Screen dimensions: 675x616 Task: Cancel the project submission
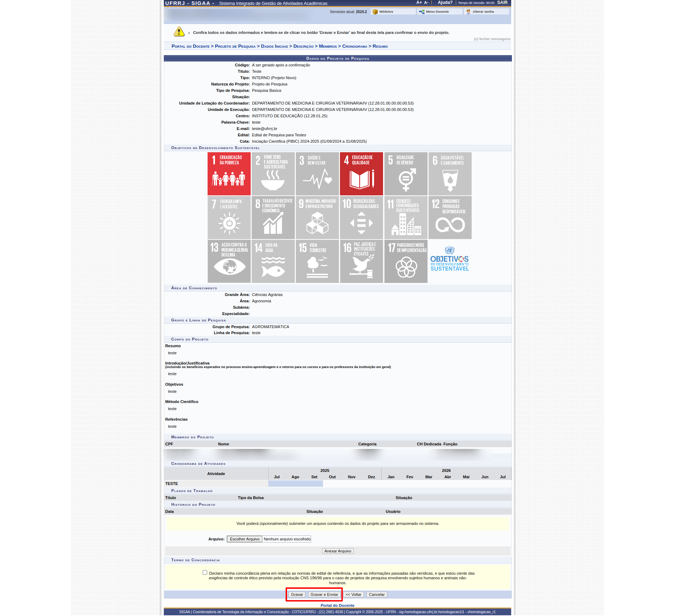point(376,594)
